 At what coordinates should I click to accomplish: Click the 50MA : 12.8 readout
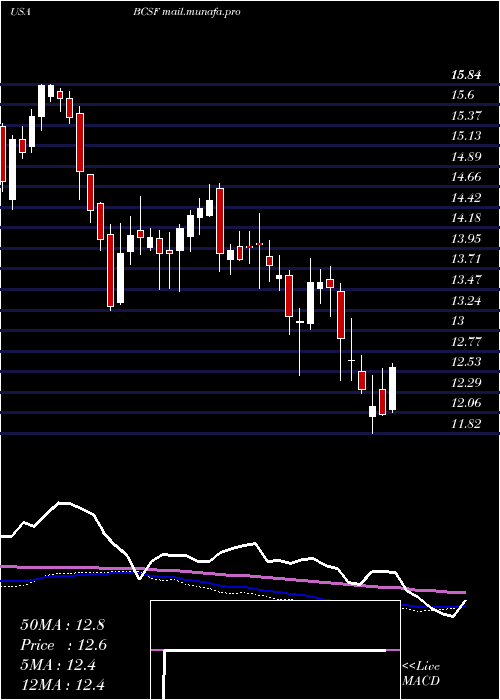(62, 625)
